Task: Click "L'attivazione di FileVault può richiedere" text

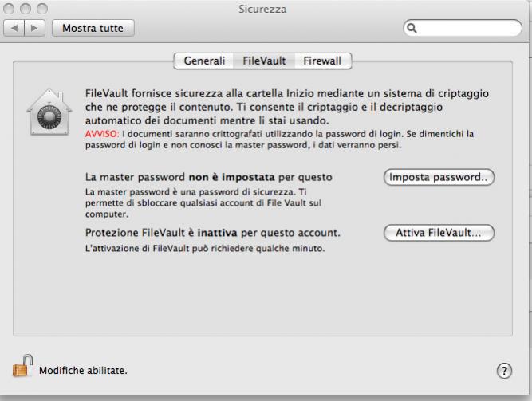Action: (x=169, y=249)
